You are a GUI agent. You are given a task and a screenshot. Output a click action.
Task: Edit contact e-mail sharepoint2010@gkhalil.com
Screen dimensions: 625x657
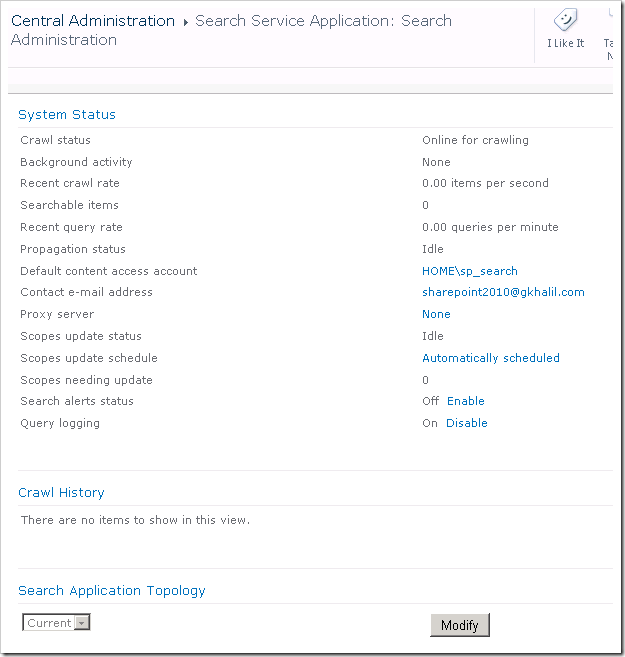(503, 292)
